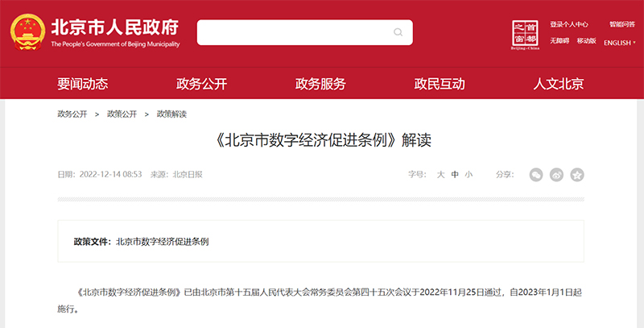Open the 要闻动态 navigation menu

click(x=82, y=84)
